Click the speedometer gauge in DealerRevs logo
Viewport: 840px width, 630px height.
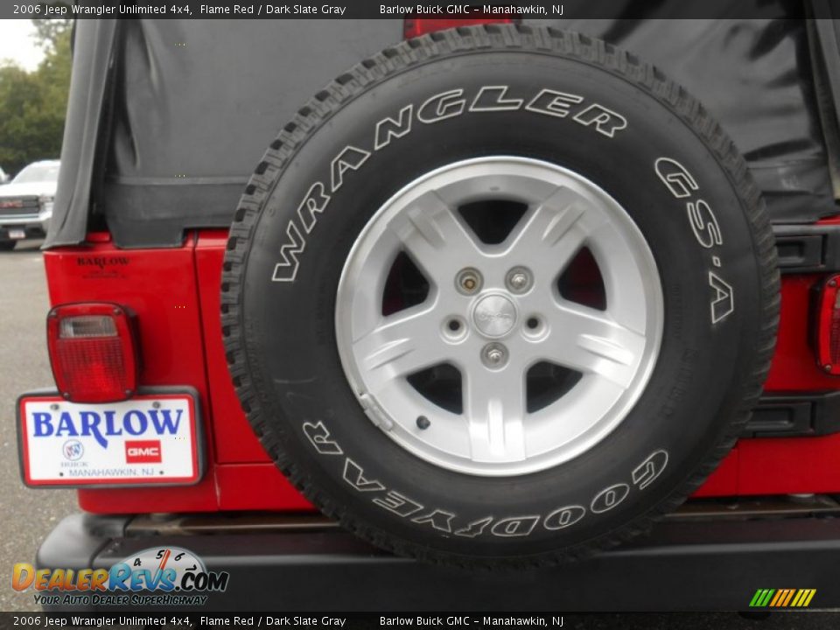point(163,560)
